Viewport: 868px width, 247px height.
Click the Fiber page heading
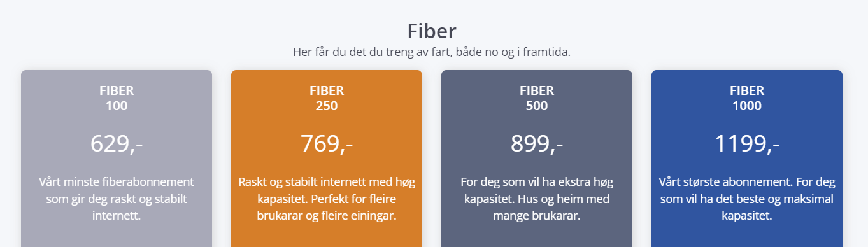(432, 31)
